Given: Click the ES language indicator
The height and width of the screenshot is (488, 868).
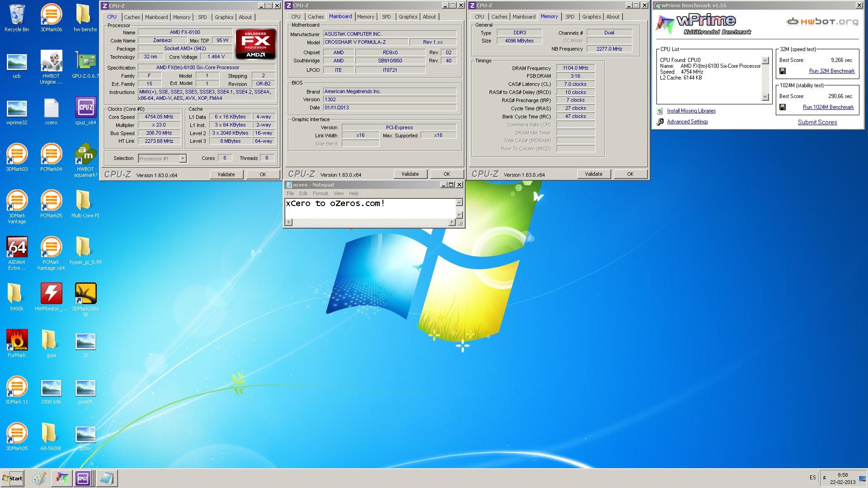Looking at the screenshot, I should (x=813, y=478).
